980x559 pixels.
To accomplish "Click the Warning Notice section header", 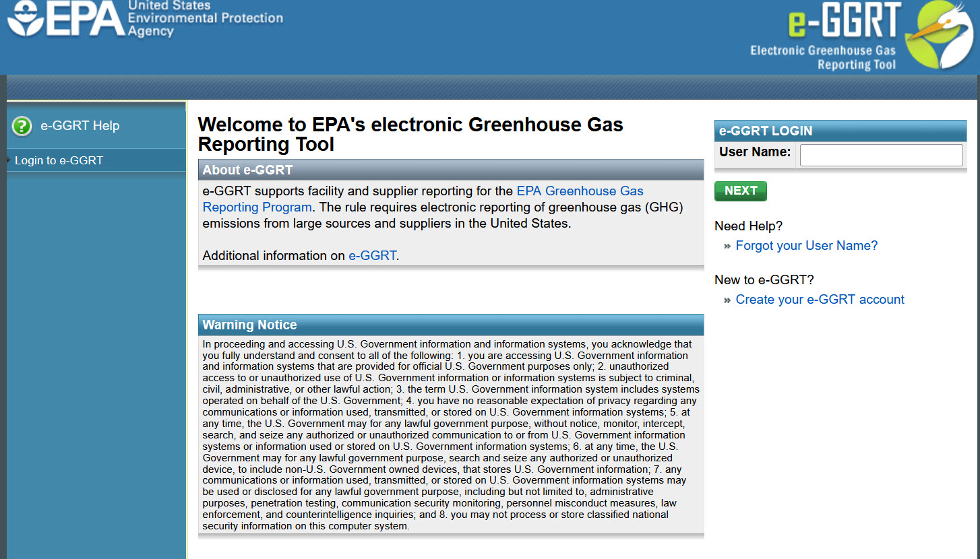I will (450, 325).
